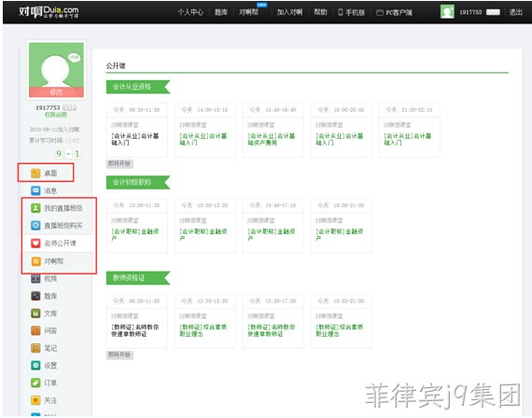Click the VIP badge under the profile photo

70,107
